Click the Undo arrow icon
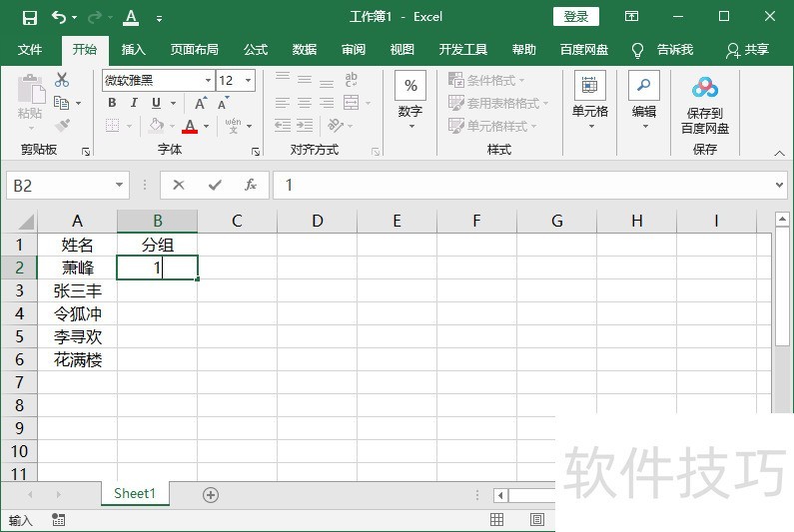 (59, 18)
